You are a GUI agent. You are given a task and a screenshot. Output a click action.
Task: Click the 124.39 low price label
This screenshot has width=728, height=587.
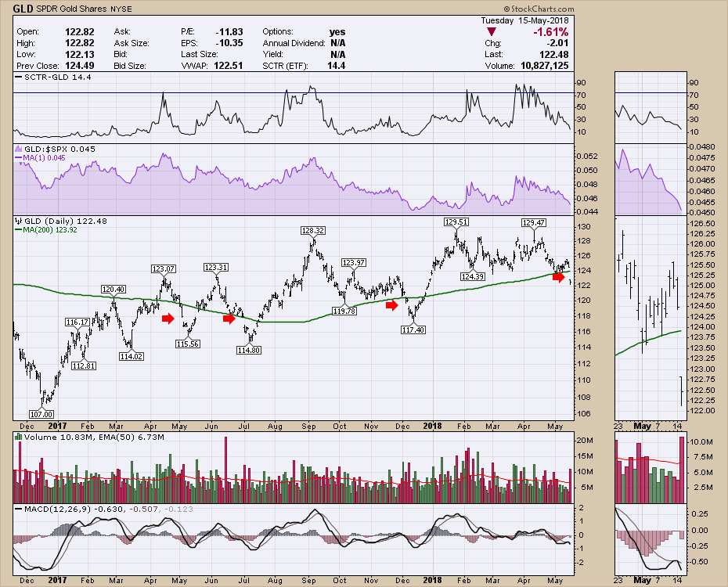point(473,276)
